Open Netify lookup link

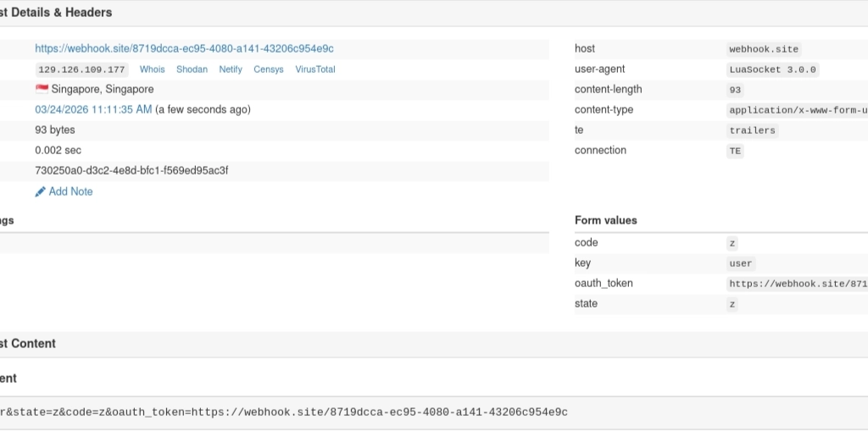click(231, 69)
